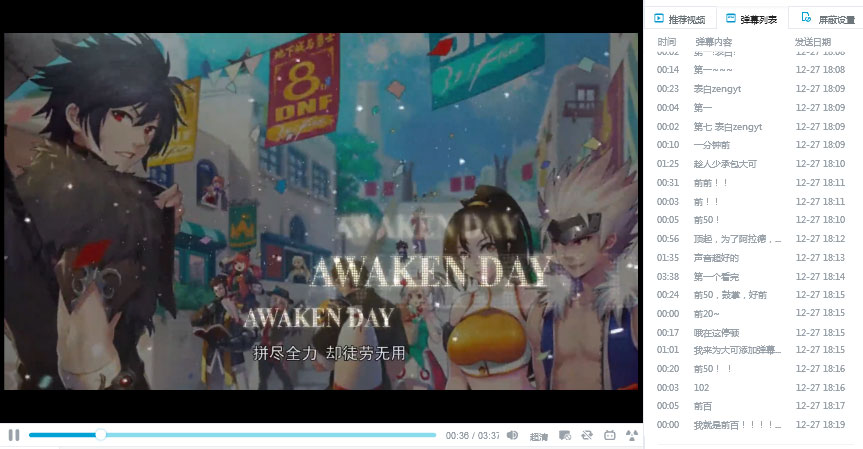Click the video frame showing AWAKEN DAY
This screenshot has height=449, width=863.
pos(321,211)
